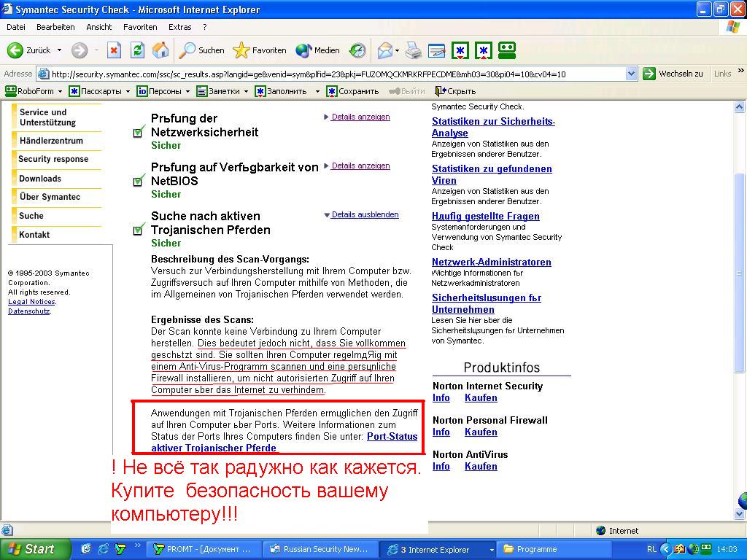Click the Mail envelope icon

(x=385, y=50)
